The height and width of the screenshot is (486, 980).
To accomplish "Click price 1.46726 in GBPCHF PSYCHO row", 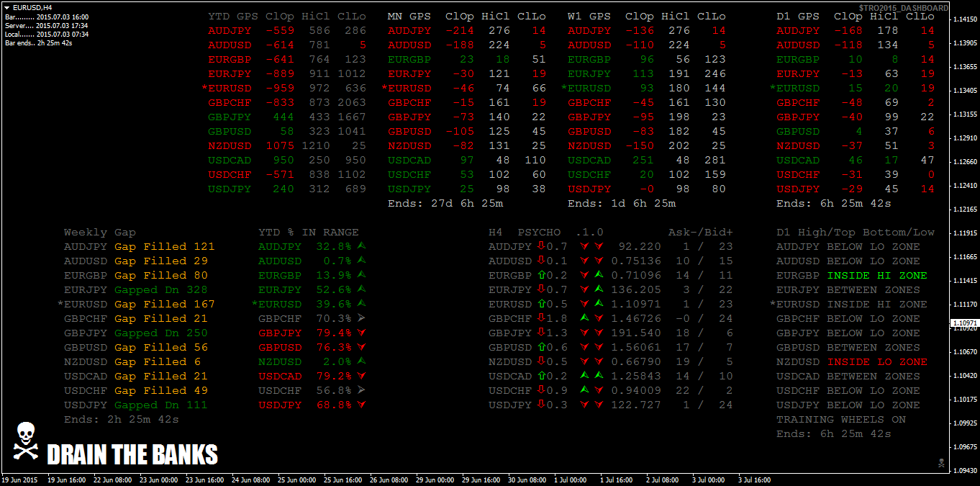I will point(636,318).
